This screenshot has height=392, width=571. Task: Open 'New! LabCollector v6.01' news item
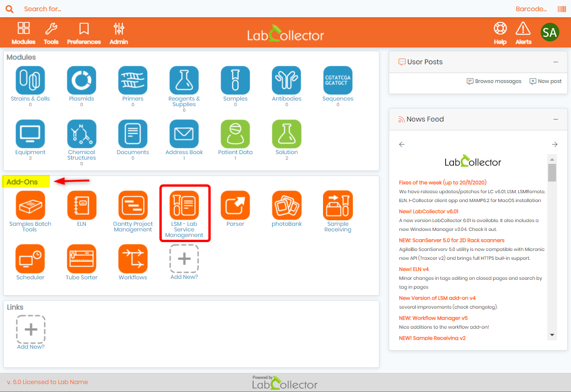click(429, 211)
